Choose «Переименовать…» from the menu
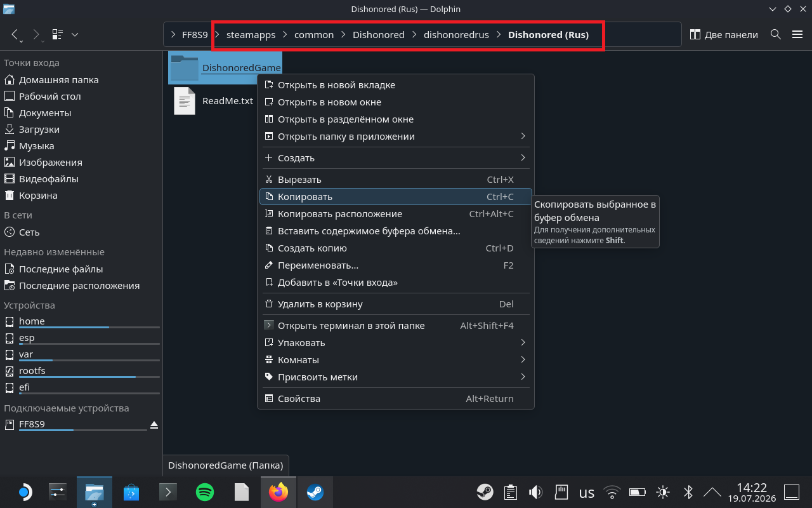812x508 pixels. tap(396, 265)
